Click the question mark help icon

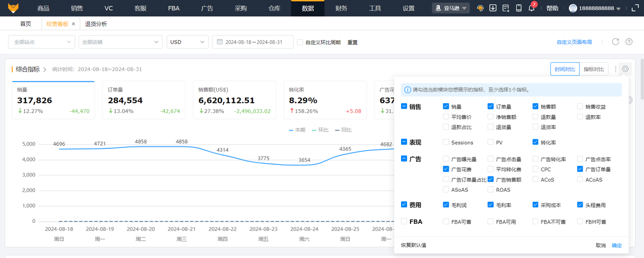[628, 42]
